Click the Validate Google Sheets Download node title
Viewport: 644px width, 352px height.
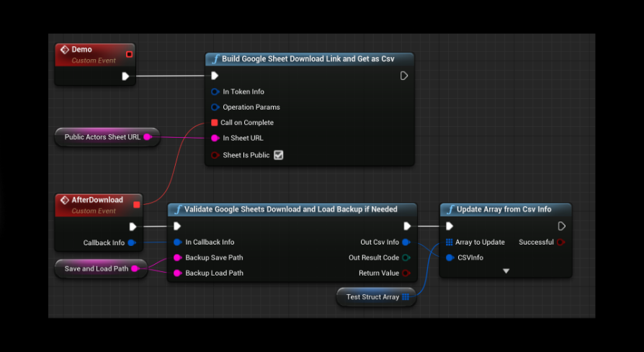(290, 209)
